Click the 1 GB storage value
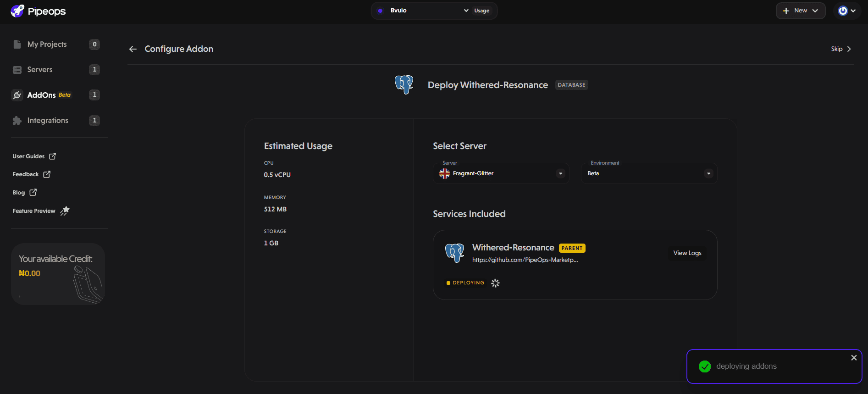Screen dimensions: 868x394 (x=271, y=243)
